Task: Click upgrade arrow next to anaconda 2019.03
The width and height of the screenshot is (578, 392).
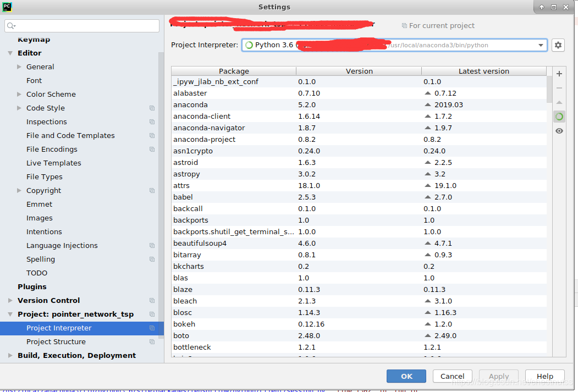Action: click(x=428, y=104)
